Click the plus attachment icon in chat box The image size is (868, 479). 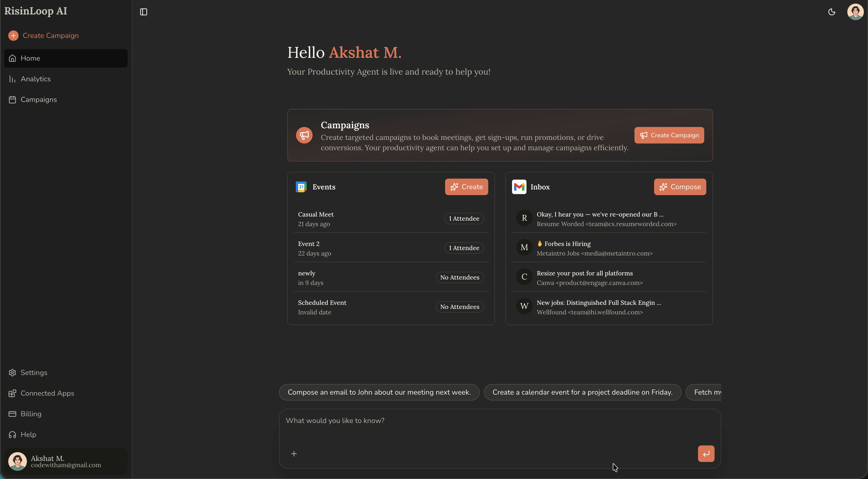pyautogui.click(x=294, y=454)
